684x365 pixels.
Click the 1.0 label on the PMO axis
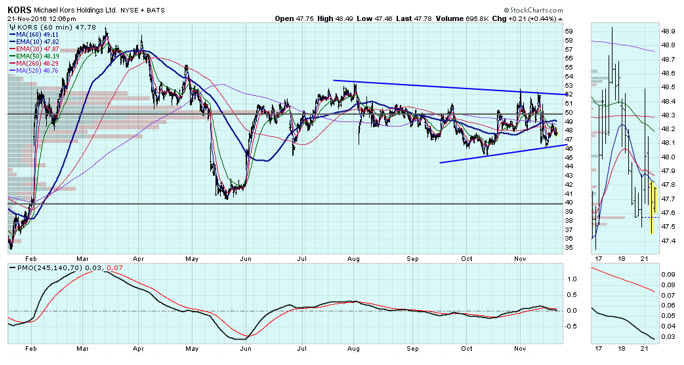tap(572, 279)
